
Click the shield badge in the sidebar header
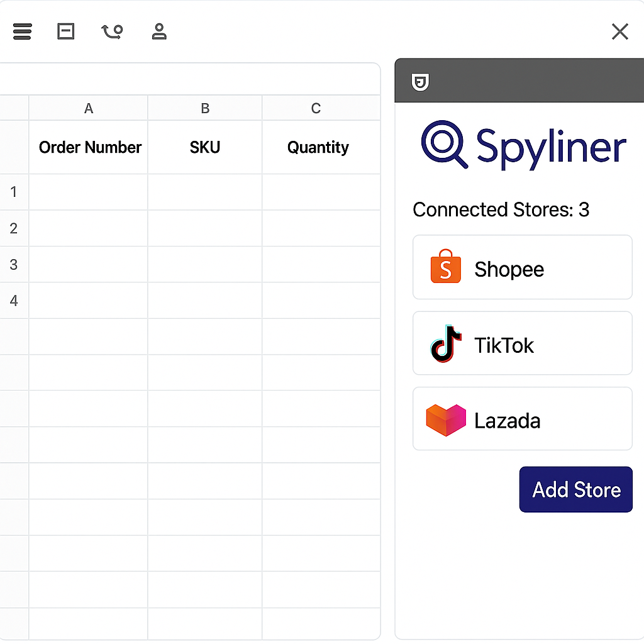(x=420, y=81)
